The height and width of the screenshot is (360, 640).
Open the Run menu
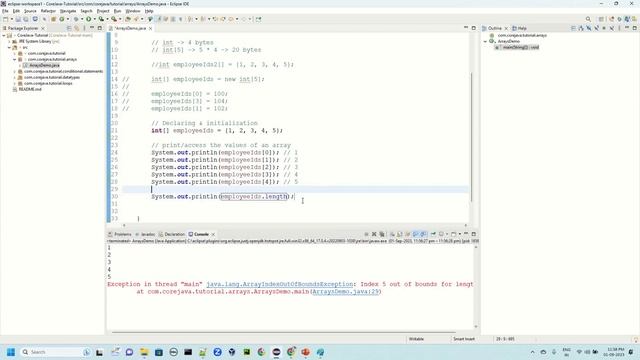118,11
